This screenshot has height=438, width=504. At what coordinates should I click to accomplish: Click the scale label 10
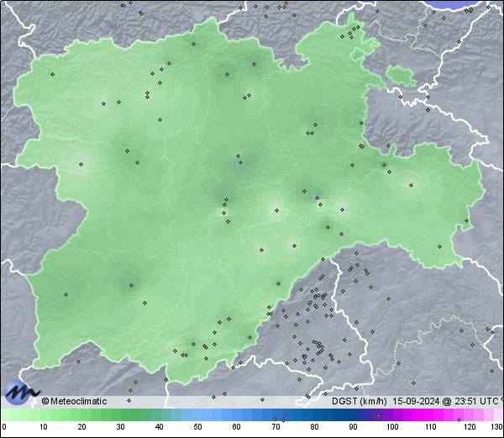(x=44, y=427)
